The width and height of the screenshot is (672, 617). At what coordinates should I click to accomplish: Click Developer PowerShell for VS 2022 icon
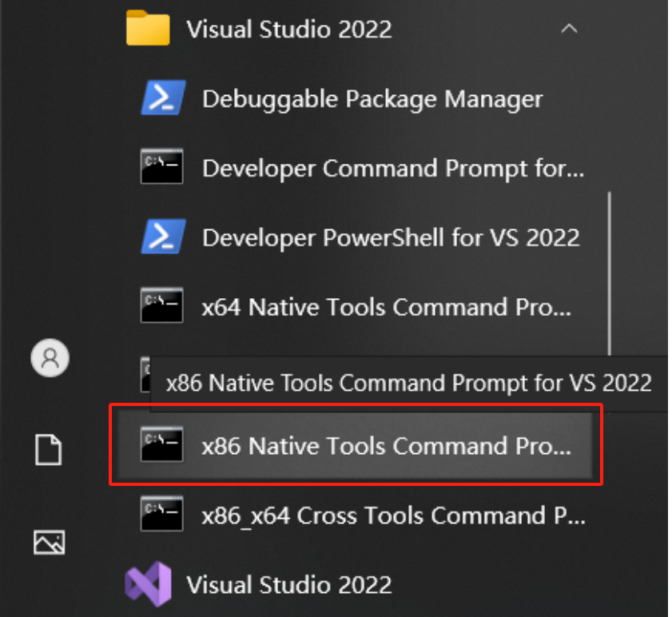tap(163, 237)
